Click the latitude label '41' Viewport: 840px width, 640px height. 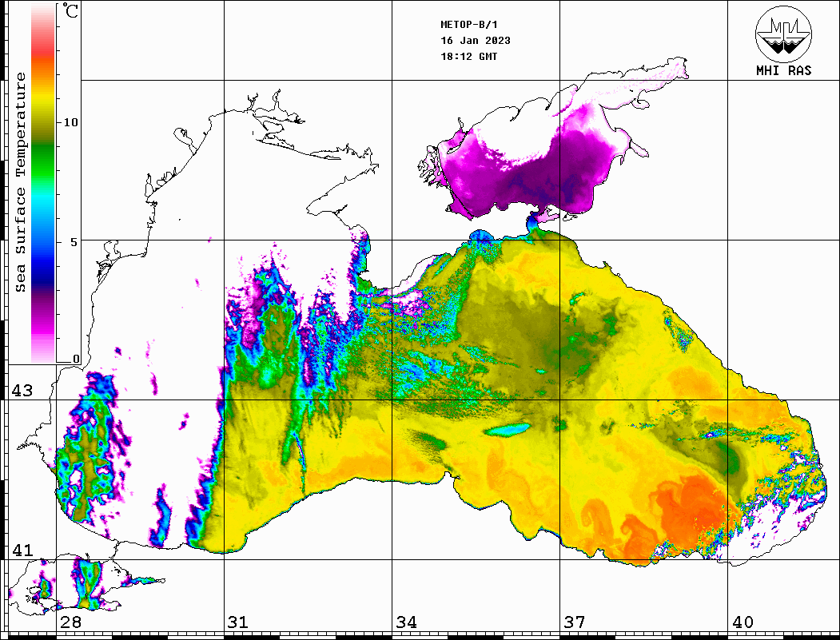click(x=22, y=550)
